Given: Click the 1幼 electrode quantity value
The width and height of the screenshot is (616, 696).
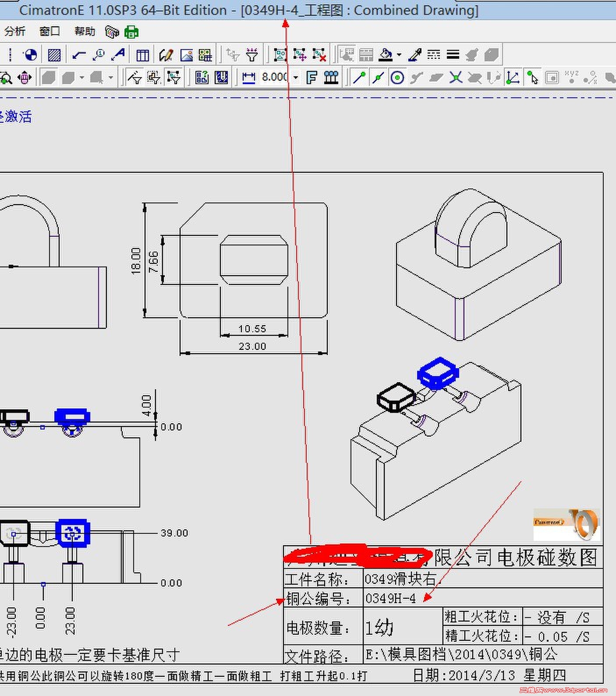Looking at the screenshot, I should coord(379,628).
